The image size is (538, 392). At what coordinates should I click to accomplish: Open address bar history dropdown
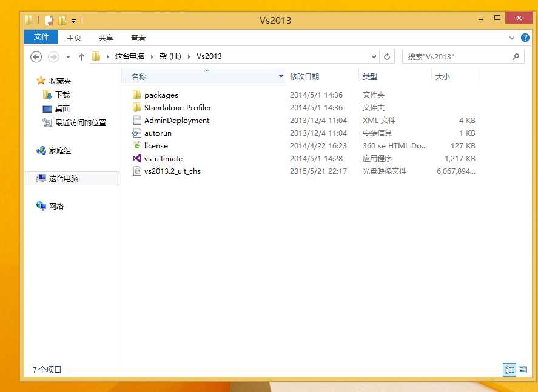(374, 56)
